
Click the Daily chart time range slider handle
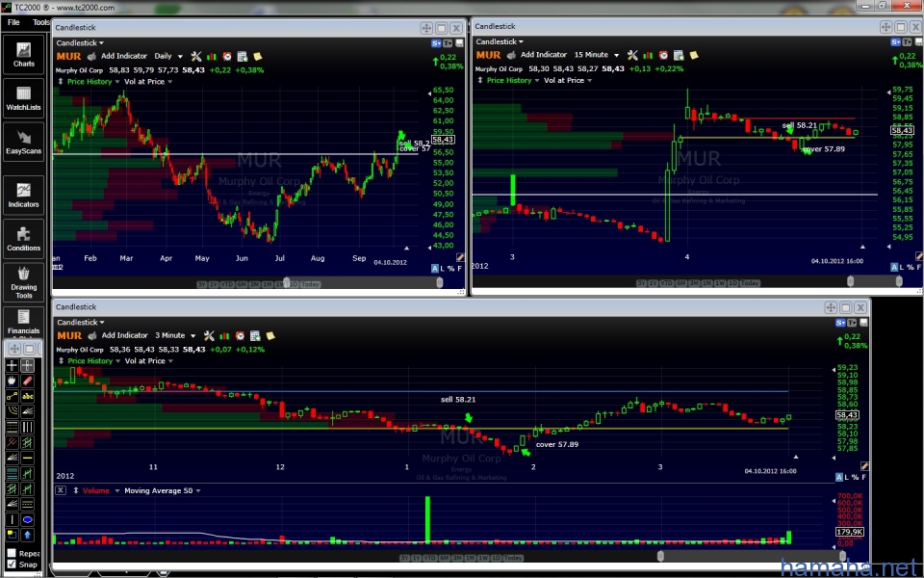(x=287, y=283)
